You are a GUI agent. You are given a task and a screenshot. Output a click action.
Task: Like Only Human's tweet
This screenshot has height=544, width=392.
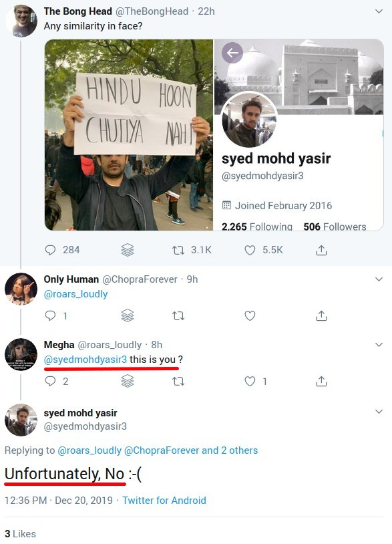250,315
